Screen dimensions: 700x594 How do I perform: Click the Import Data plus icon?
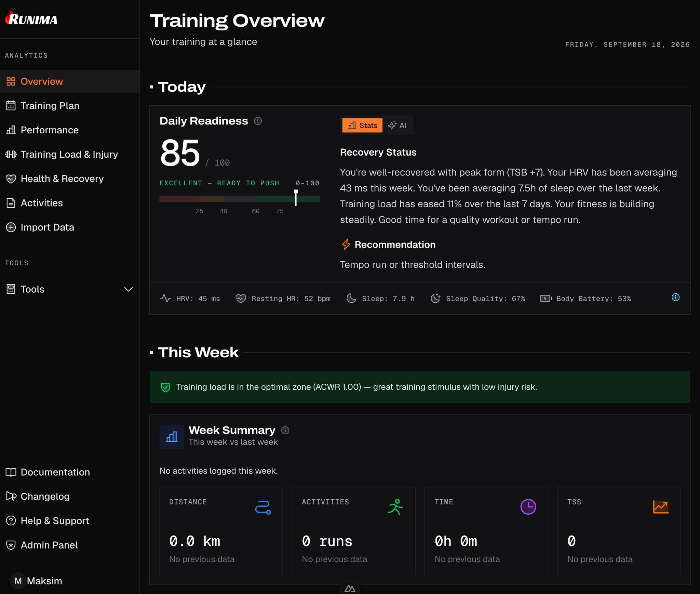coord(11,227)
